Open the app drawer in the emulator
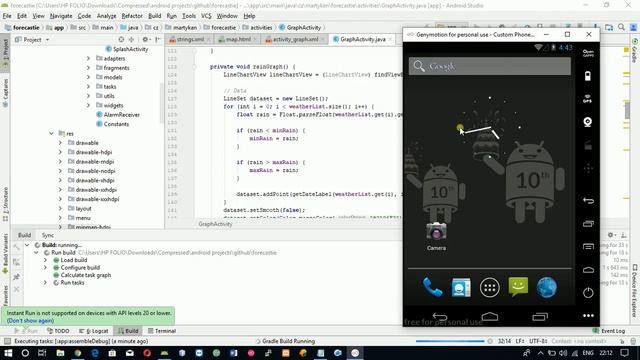 coord(489,288)
